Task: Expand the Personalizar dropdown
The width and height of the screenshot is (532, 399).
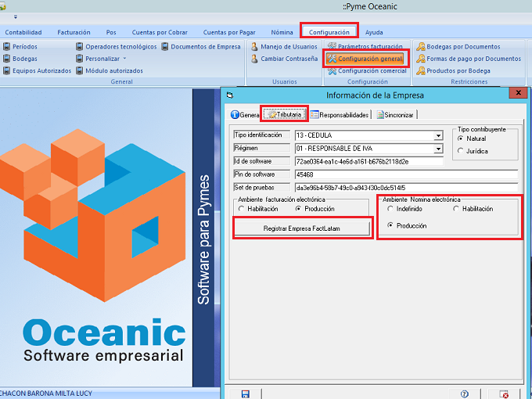Action: tap(124, 59)
